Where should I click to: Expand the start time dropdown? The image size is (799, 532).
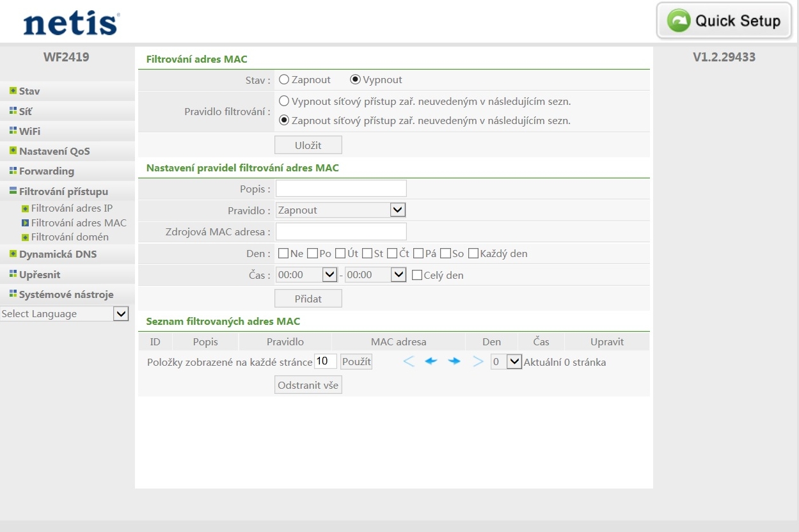pyautogui.click(x=306, y=275)
